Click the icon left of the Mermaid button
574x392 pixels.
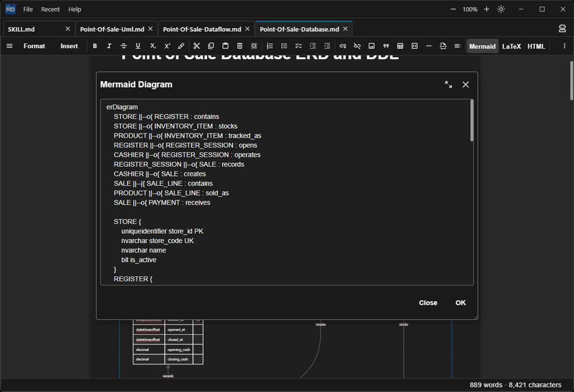[x=457, y=46]
